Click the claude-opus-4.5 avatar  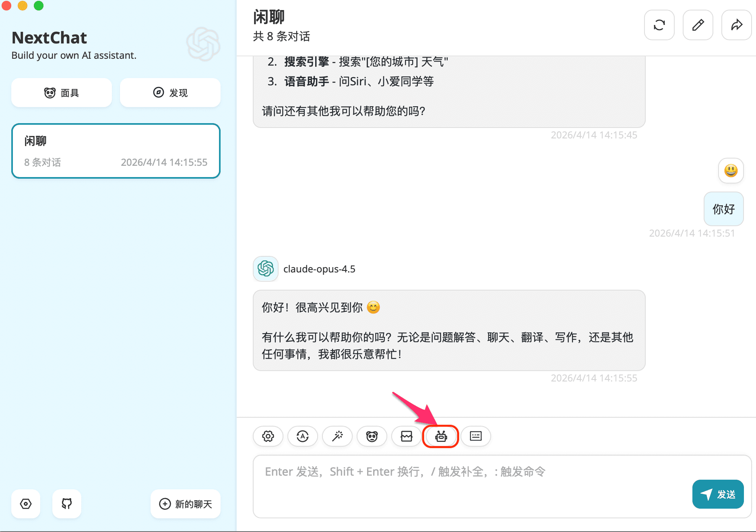click(265, 269)
